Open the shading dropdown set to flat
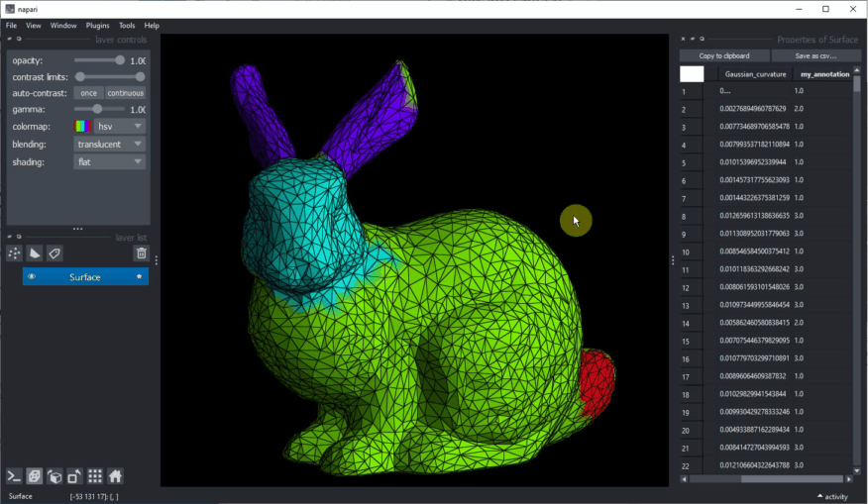Viewport: 868px width, 504px height. [x=110, y=161]
